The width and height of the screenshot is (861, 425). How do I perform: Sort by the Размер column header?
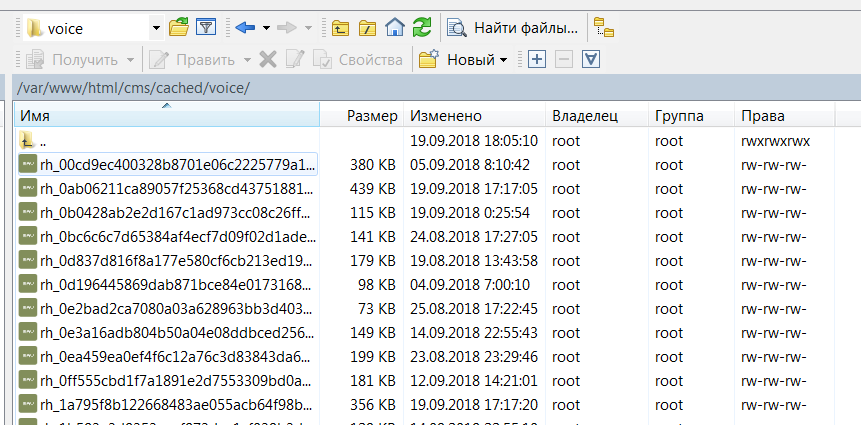coord(372,116)
